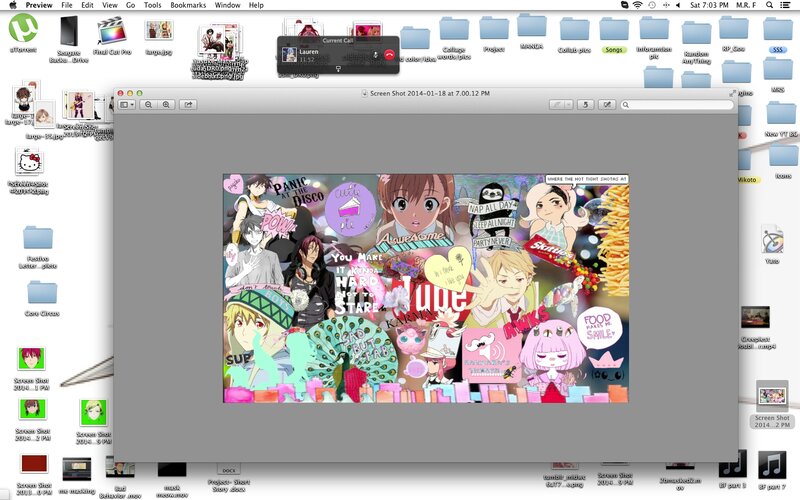Select the mask moon.mov file
Viewport: 800px width, 500px height.
[172, 469]
